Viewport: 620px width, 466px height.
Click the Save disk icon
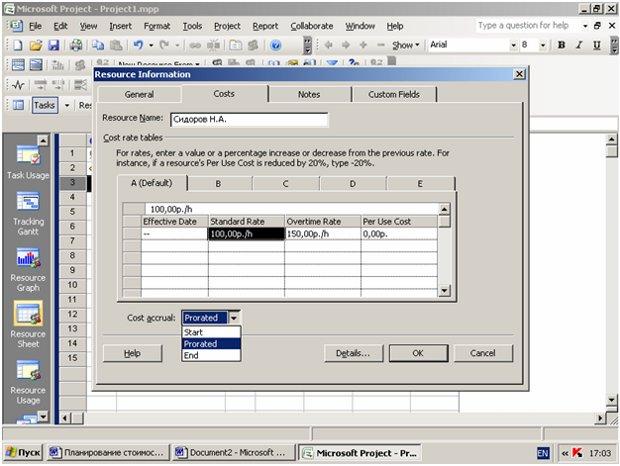(x=53, y=45)
